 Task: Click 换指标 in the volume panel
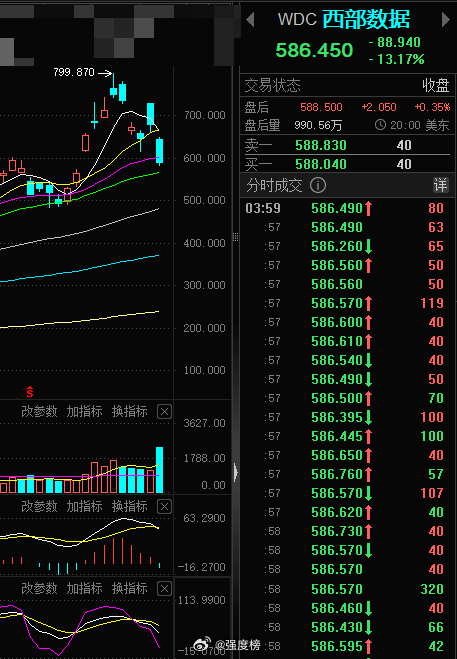coord(129,411)
